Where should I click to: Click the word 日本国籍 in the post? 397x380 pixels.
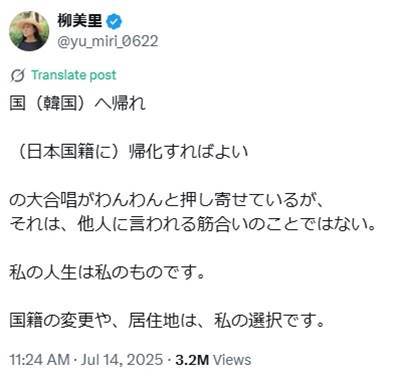[60, 152]
